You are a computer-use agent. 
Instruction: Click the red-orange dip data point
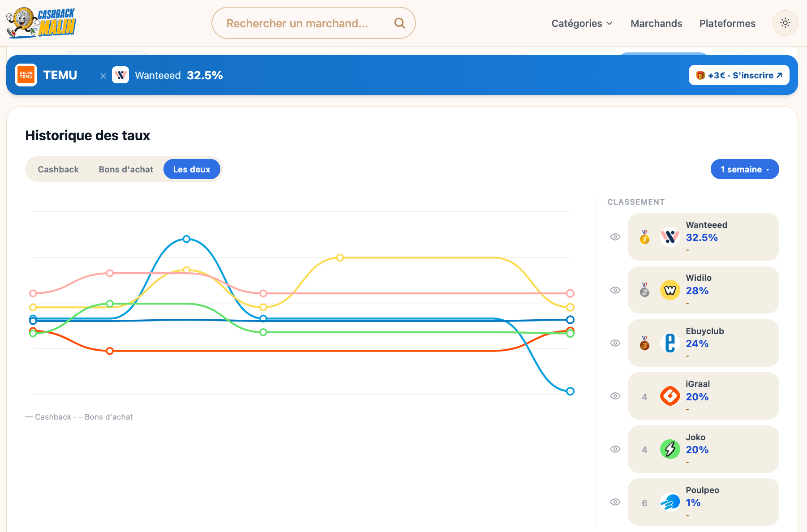(110, 351)
